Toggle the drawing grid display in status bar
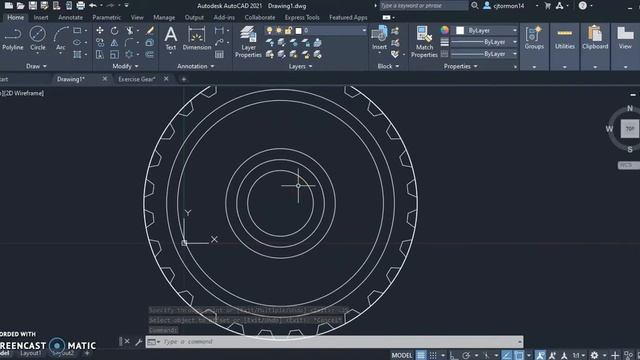 [x=421, y=355]
